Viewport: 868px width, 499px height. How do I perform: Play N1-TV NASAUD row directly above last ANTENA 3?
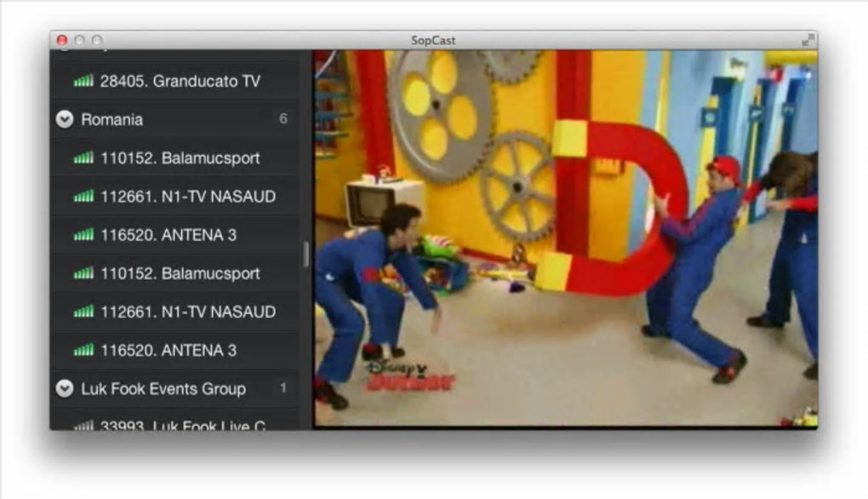[x=175, y=312]
